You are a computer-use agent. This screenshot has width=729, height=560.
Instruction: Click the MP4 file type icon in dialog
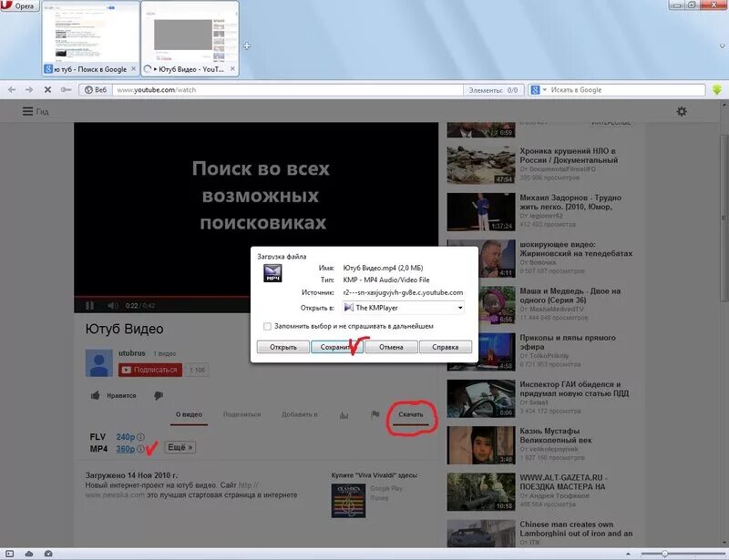[272, 273]
